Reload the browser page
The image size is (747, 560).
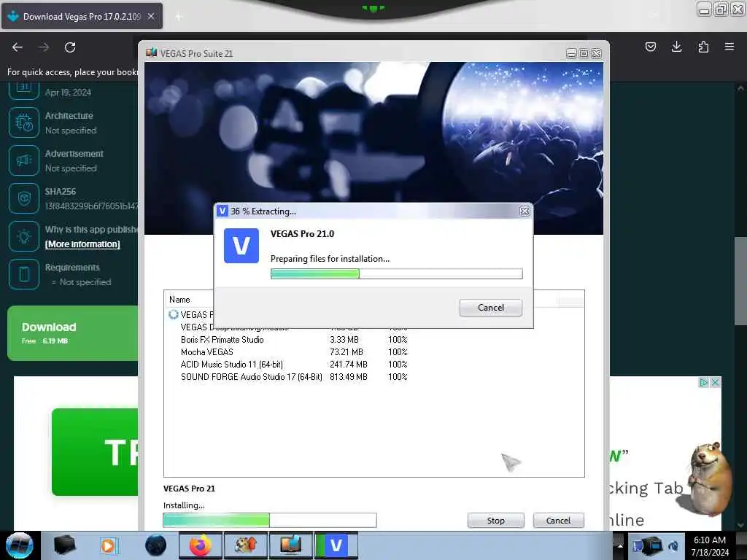tap(70, 47)
